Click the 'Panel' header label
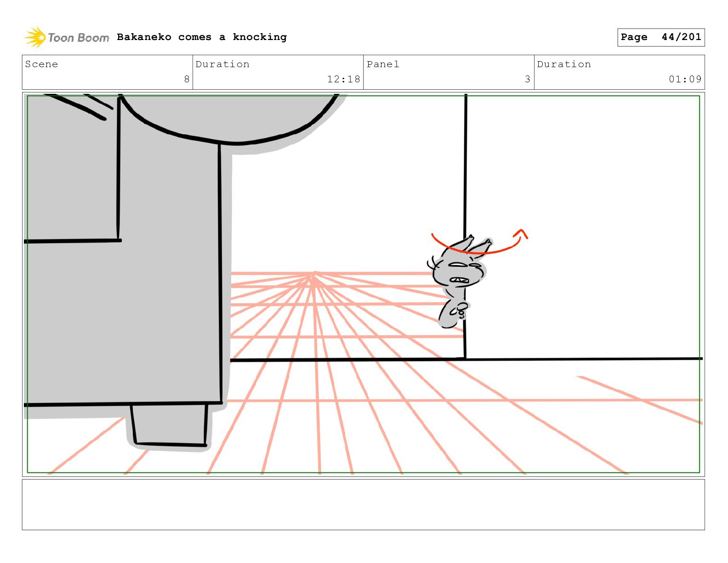This screenshot has width=728, height=563. [383, 64]
